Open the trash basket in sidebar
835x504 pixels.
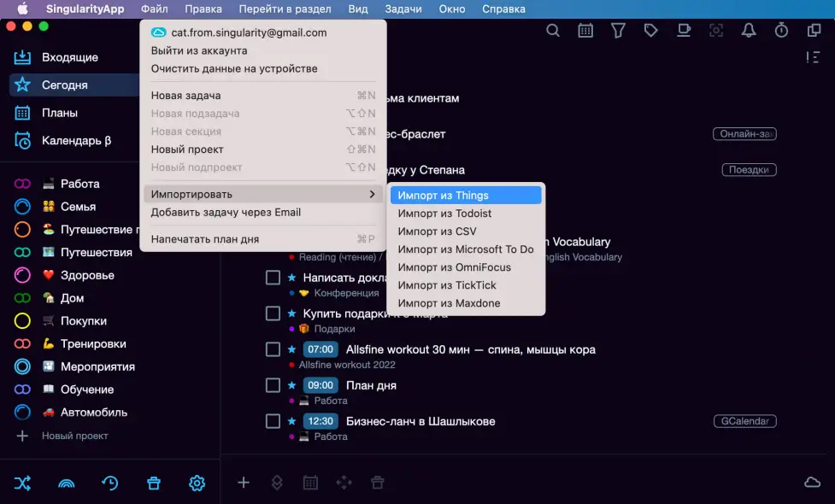click(154, 483)
